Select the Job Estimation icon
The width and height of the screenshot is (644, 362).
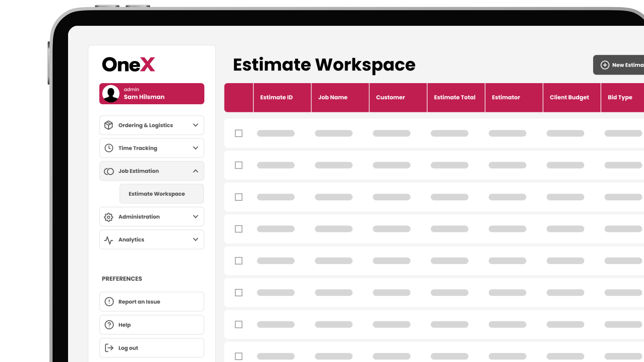click(x=108, y=171)
